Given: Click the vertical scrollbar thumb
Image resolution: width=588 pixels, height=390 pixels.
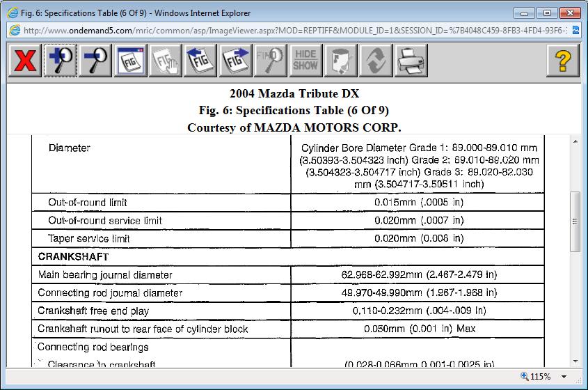Looking at the screenshot, I should (575, 221).
